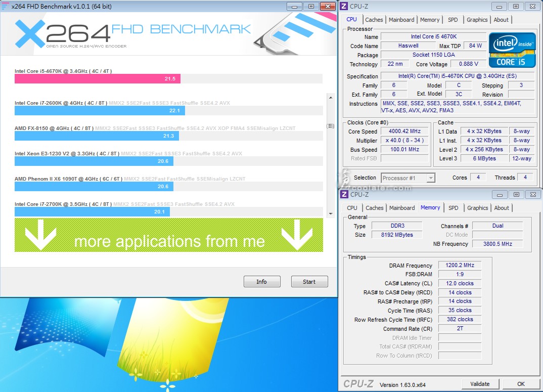
Task: Click the more applications from me banner
Action: pos(169,235)
